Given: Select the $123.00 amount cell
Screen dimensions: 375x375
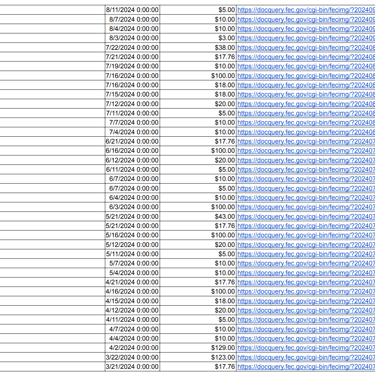Looking at the screenshot, I should pyautogui.click(x=198, y=357).
